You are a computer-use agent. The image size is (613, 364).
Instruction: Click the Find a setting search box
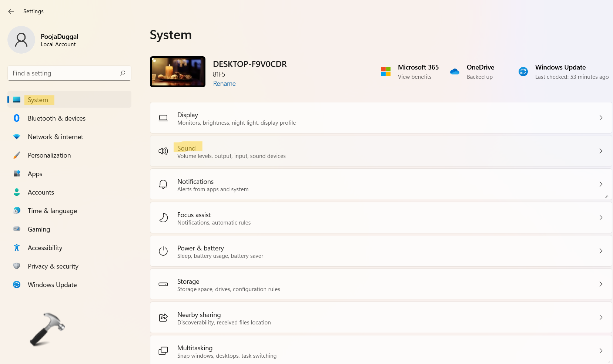(x=63, y=73)
